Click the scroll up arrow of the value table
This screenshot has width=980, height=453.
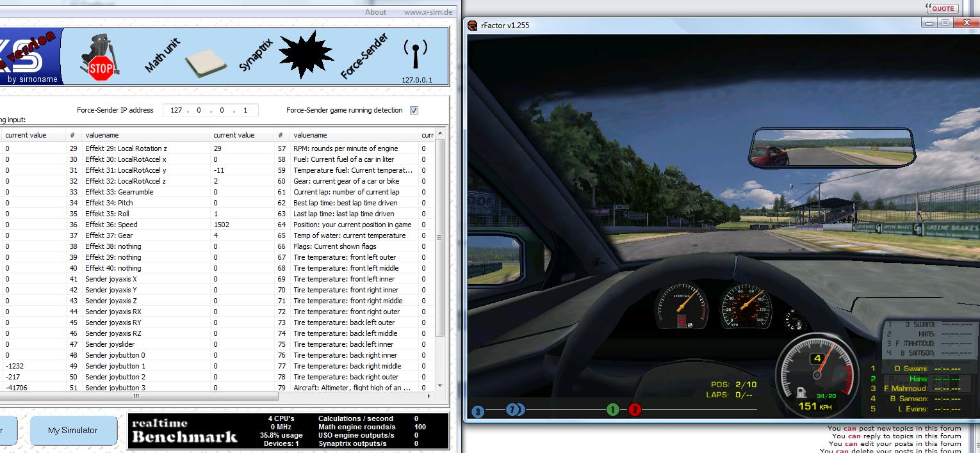point(439,134)
